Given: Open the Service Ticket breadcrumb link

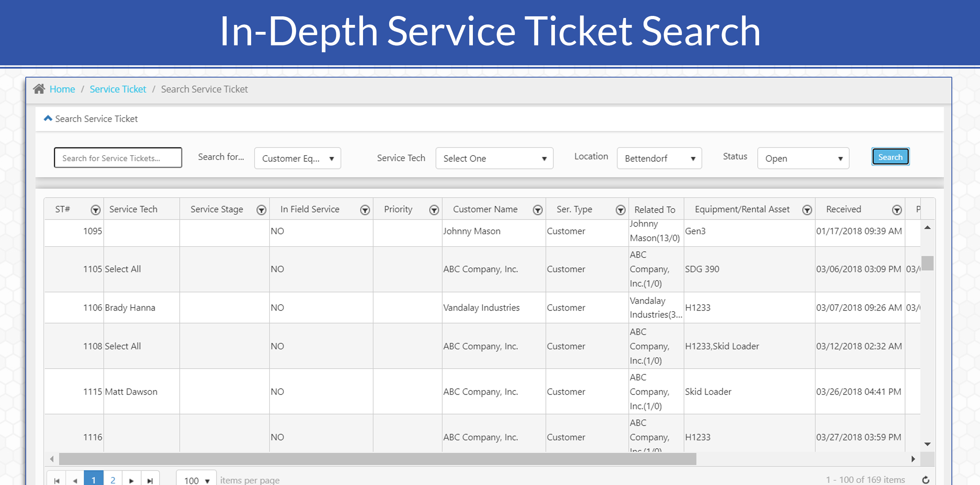Looking at the screenshot, I should (x=118, y=89).
